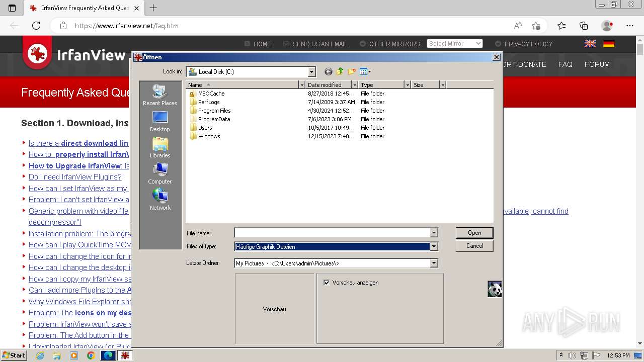Viewport: 644px width, 362px height.
Task: Switch site to English flag icon
Action: (590, 44)
